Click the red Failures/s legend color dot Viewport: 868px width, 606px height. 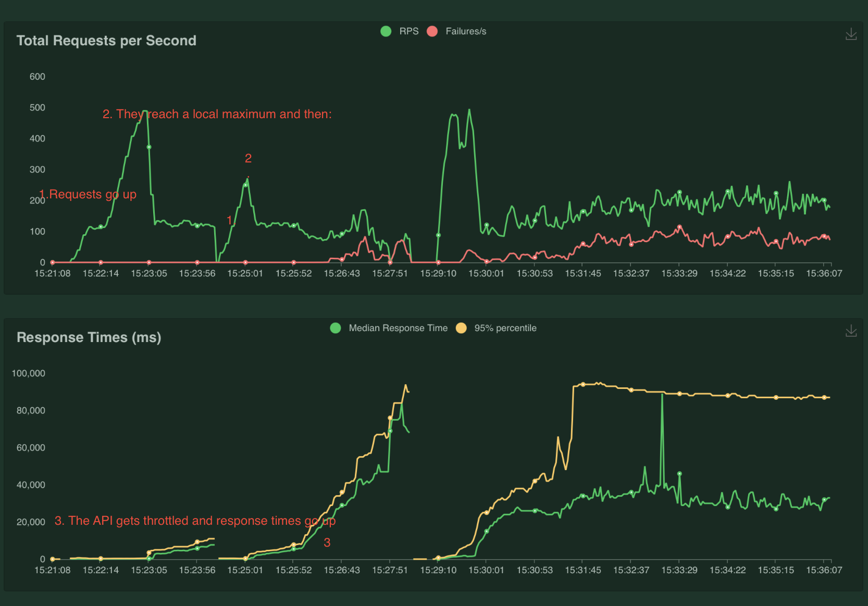(432, 31)
